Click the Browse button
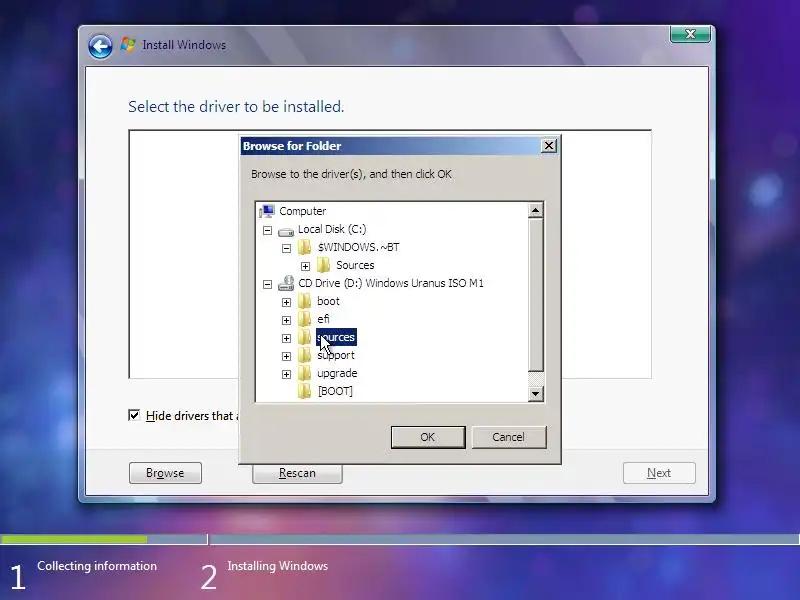800x600 pixels. click(165, 473)
